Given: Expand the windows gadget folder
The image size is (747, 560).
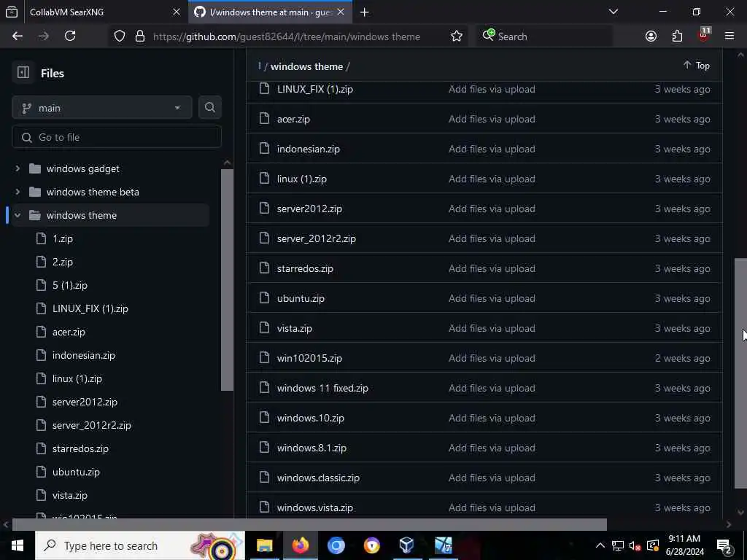Looking at the screenshot, I should pyautogui.click(x=18, y=168).
